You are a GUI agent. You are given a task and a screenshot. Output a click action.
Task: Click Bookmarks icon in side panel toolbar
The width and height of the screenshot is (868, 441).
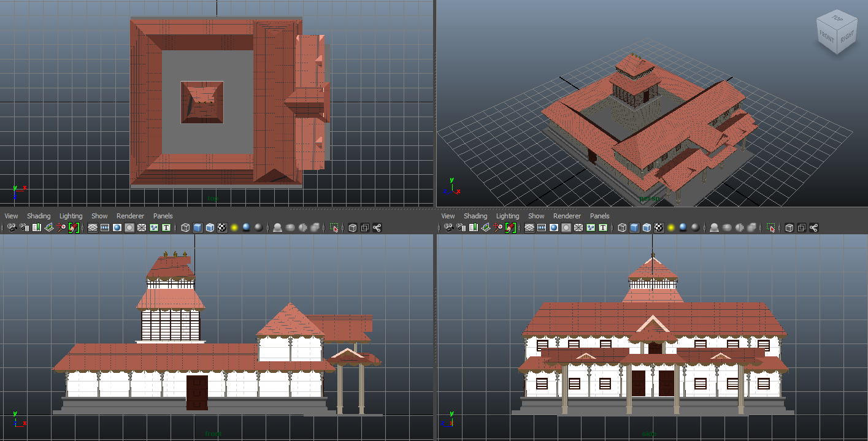474,228
